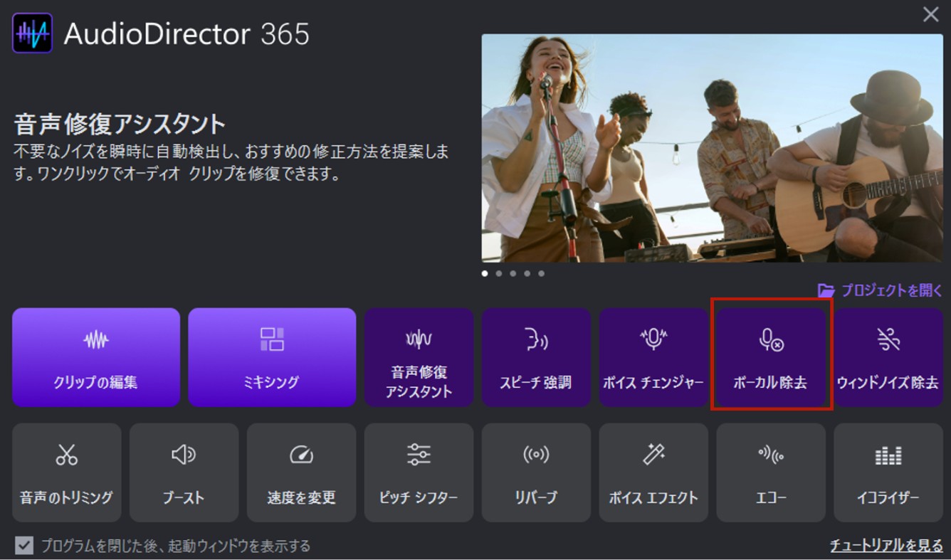Open the ピッチ シフター tool
The width and height of the screenshot is (951, 560).
(419, 472)
